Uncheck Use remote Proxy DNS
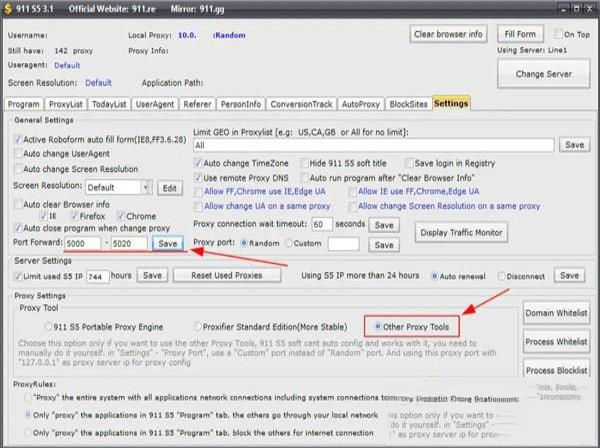Viewport: 600px width, 448px height. tap(198, 177)
